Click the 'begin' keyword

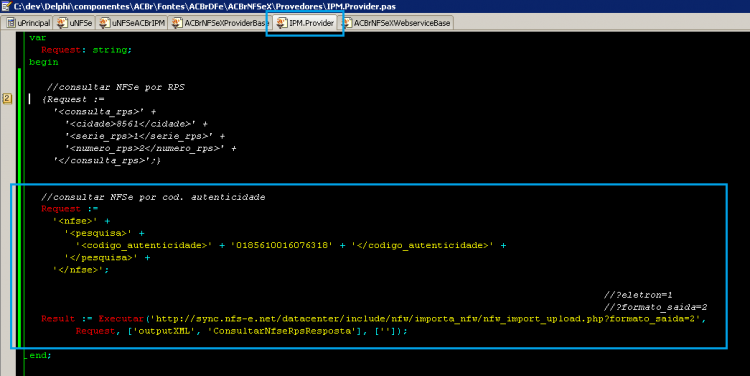tap(44, 62)
